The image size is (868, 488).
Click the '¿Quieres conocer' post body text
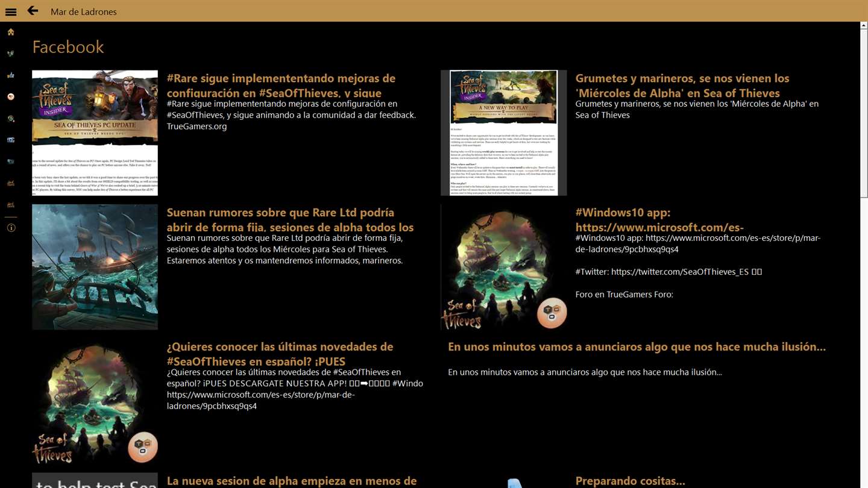pyautogui.click(x=295, y=389)
